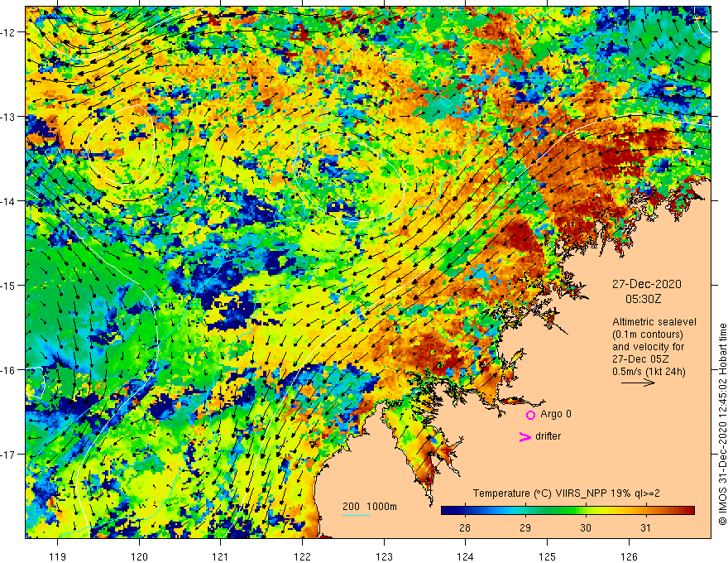Image resolution: width=728 pixels, height=563 pixels.
Task: Click the magenta drifter arrowhead symbol
Action: [x=525, y=436]
